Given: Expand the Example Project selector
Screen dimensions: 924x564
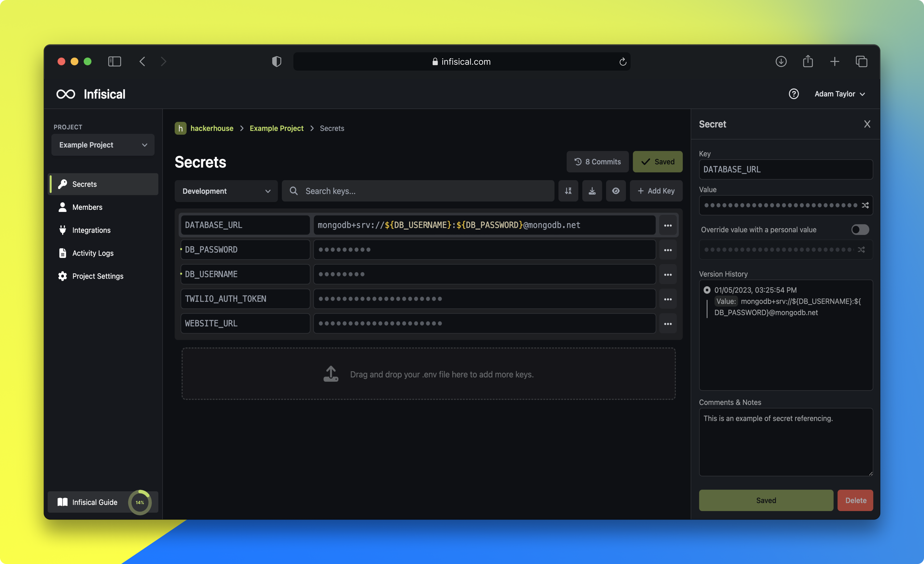Looking at the screenshot, I should 103,145.
